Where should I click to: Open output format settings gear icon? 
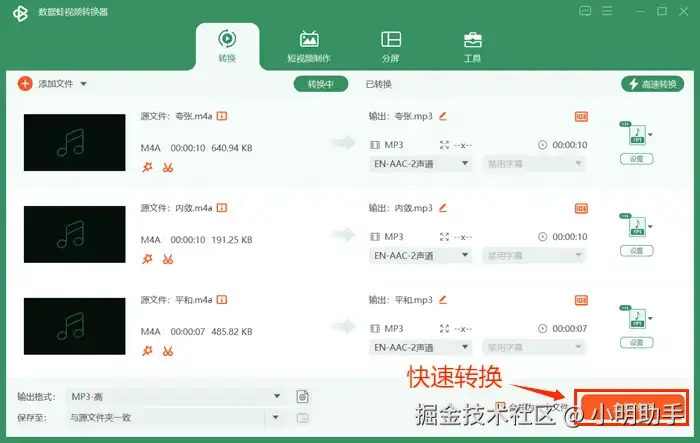point(303,397)
